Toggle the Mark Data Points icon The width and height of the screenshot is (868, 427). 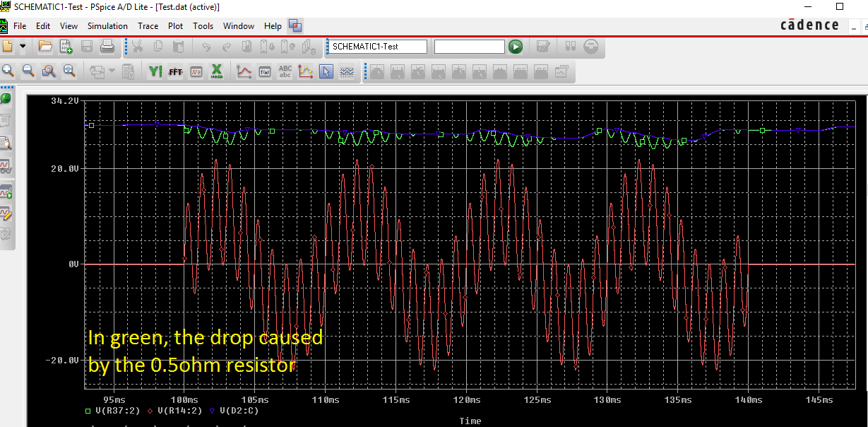(306, 71)
